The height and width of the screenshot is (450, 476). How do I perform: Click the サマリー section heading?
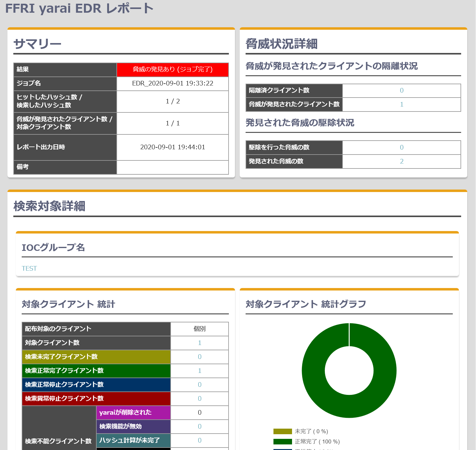(x=37, y=44)
